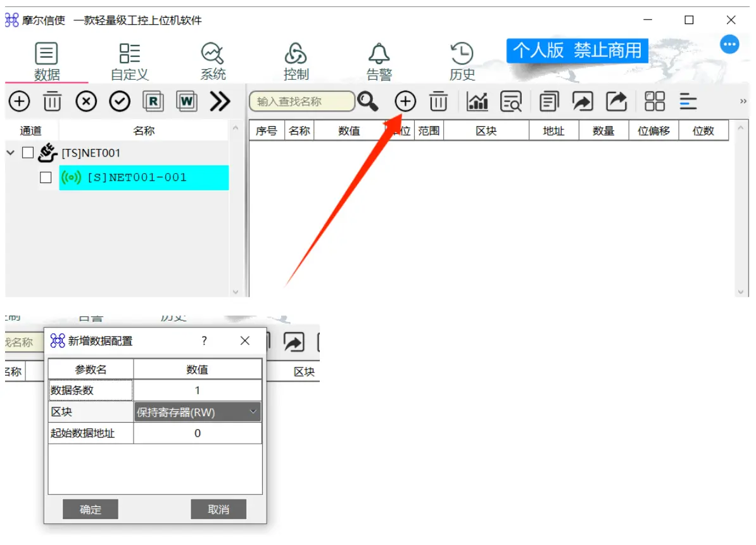Click the 范围 column header
This screenshot has width=756, height=545.
(x=429, y=131)
